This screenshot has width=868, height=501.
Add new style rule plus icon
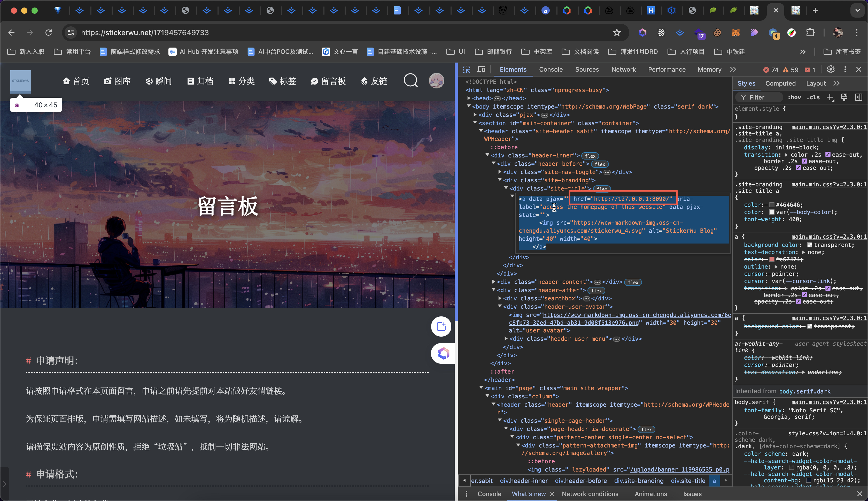point(830,97)
